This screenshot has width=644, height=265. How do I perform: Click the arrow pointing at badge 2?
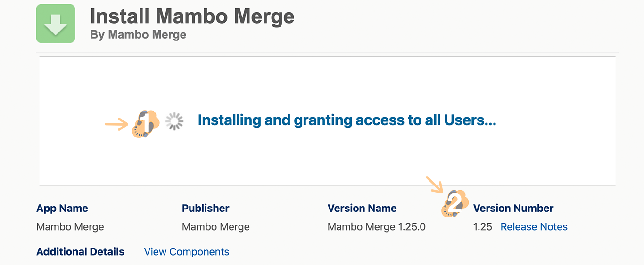coord(434,184)
